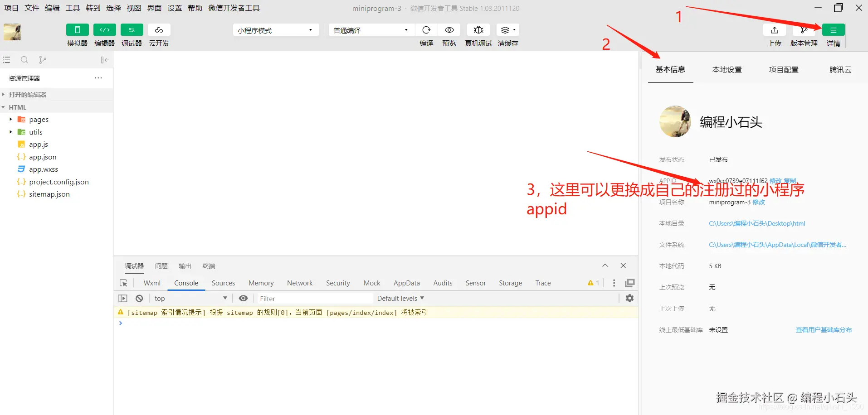Toggle live expression eye icon in console
This screenshot has height=415, width=868.
[244, 298]
